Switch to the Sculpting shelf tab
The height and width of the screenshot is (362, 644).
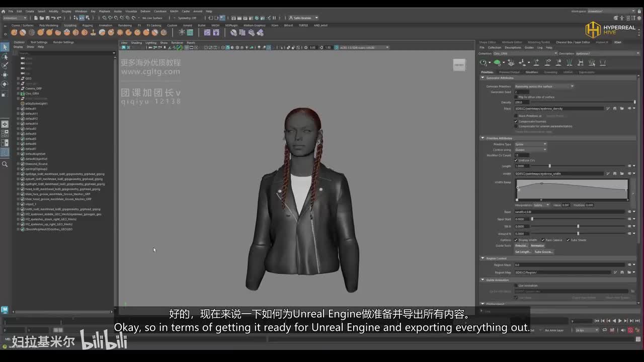70,25
